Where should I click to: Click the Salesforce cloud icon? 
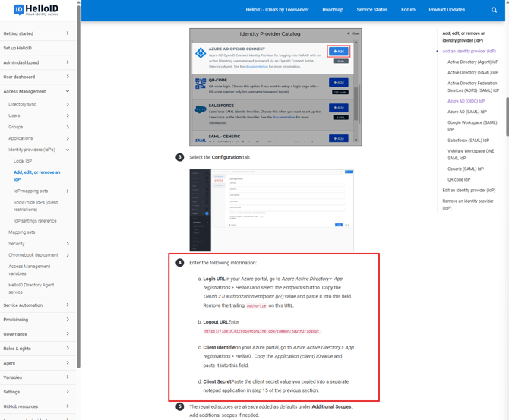pos(201,109)
